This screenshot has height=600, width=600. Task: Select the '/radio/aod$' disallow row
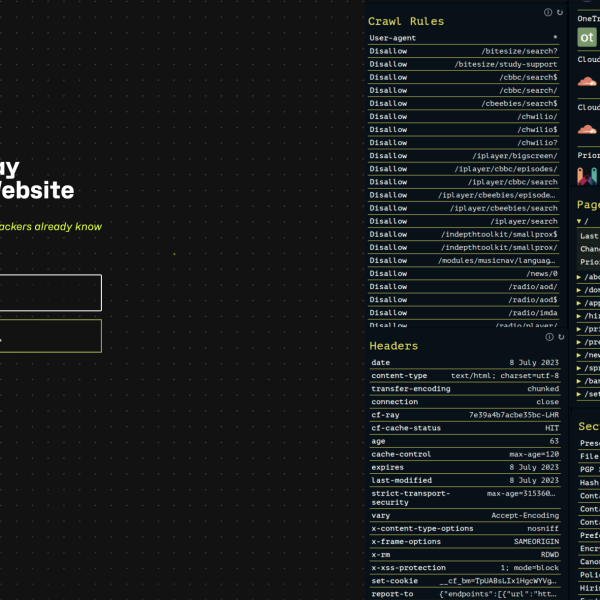463,299
